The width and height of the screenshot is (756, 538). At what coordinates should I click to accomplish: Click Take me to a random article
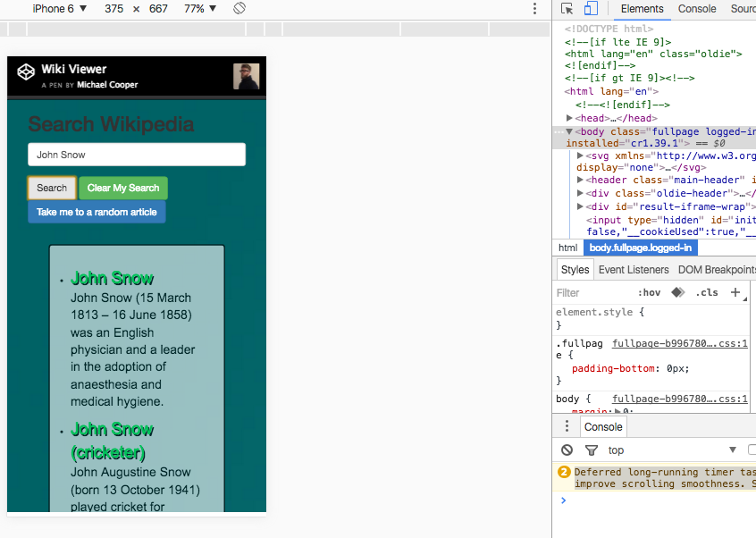click(x=97, y=212)
